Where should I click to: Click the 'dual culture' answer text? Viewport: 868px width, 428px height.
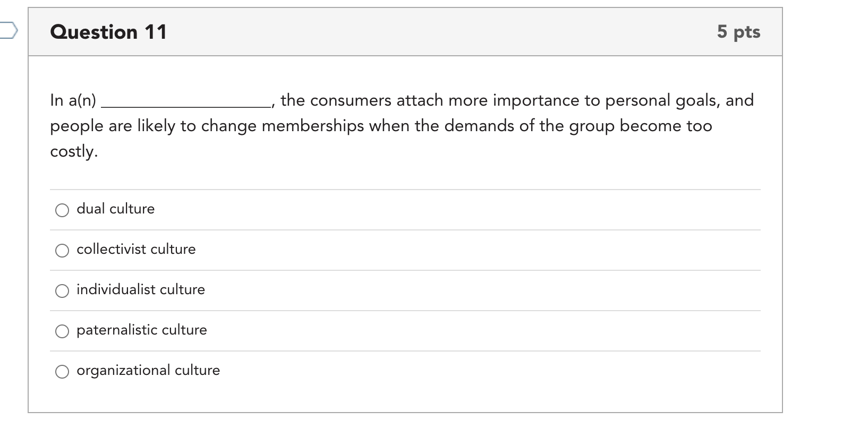point(115,209)
